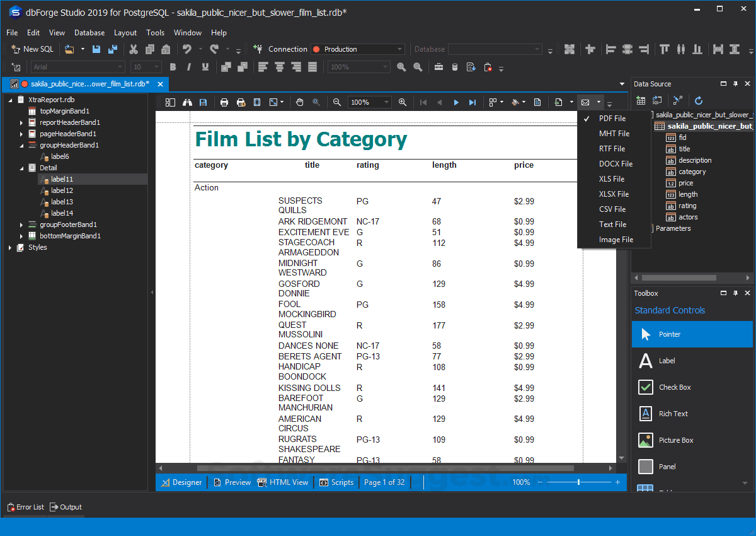The height and width of the screenshot is (536, 756).
Task: Choose PDF File from the export list
Action: pyautogui.click(x=612, y=119)
